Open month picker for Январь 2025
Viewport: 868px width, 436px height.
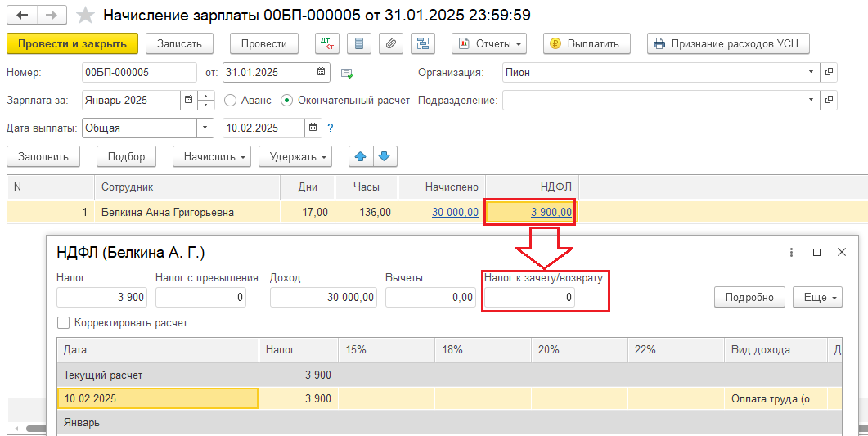[x=188, y=100]
